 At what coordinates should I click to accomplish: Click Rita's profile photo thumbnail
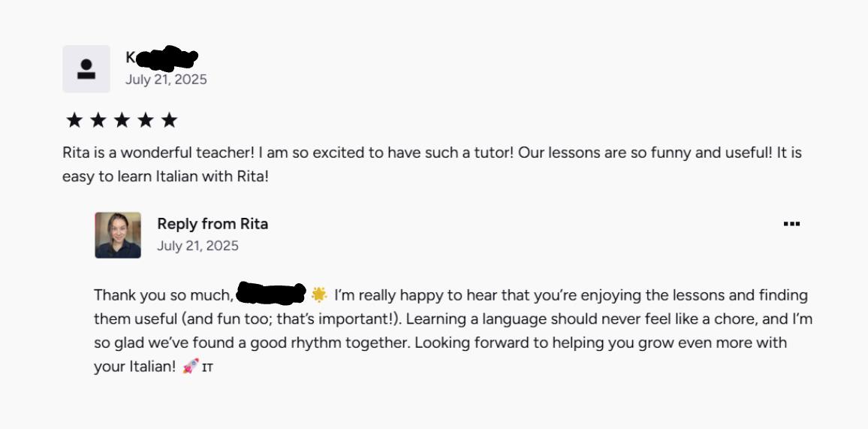(x=118, y=235)
